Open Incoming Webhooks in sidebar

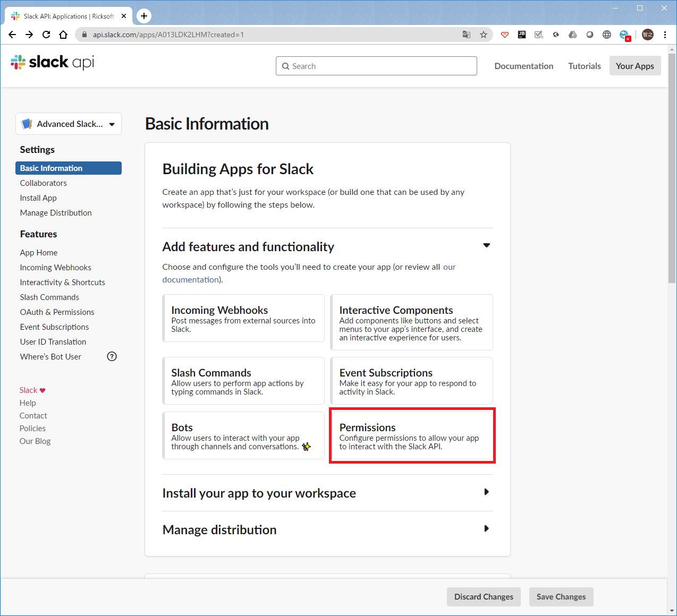[56, 268]
